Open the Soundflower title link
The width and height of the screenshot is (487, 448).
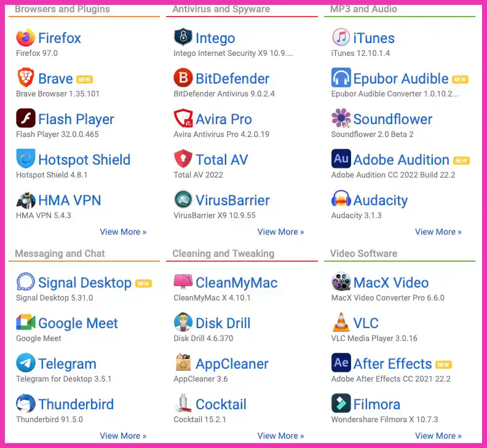(392, 119)
